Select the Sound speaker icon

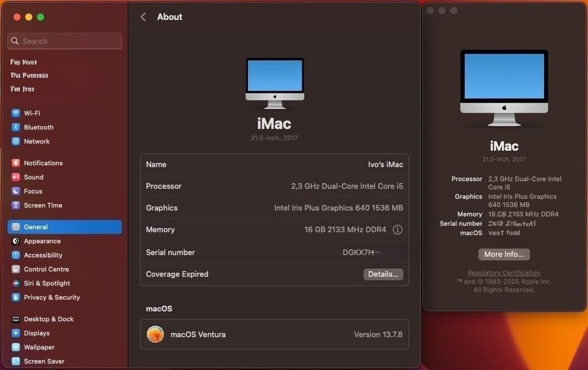(16, 177)
